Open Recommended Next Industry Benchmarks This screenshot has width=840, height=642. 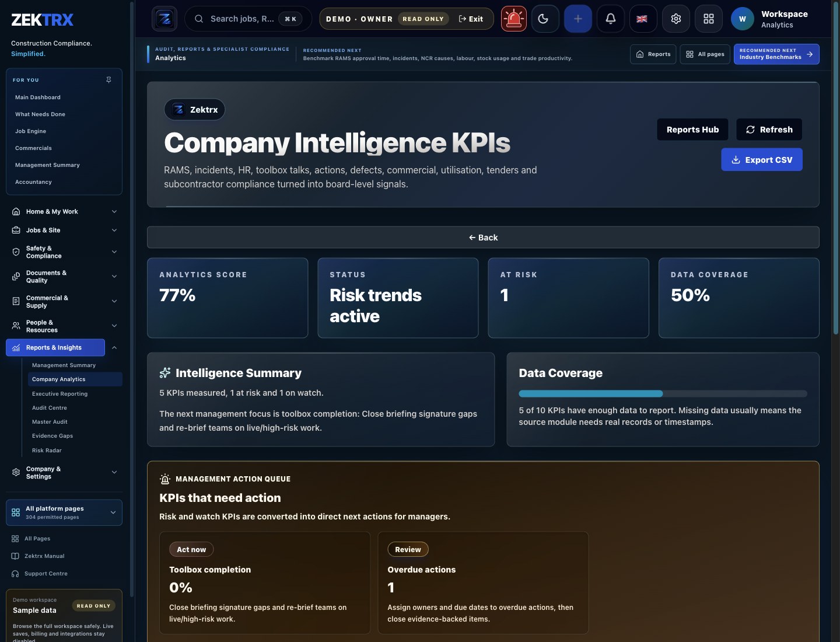click(x=776, y=54)
